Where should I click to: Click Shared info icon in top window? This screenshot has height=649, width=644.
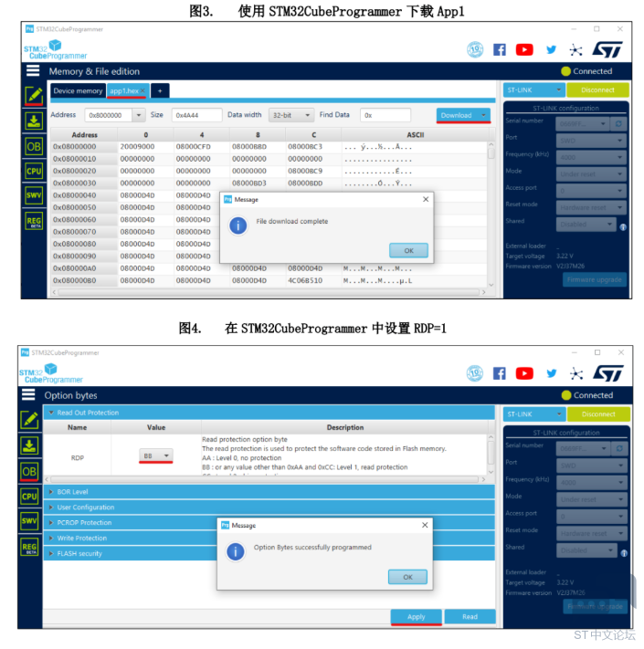click(x=623, y=226)
